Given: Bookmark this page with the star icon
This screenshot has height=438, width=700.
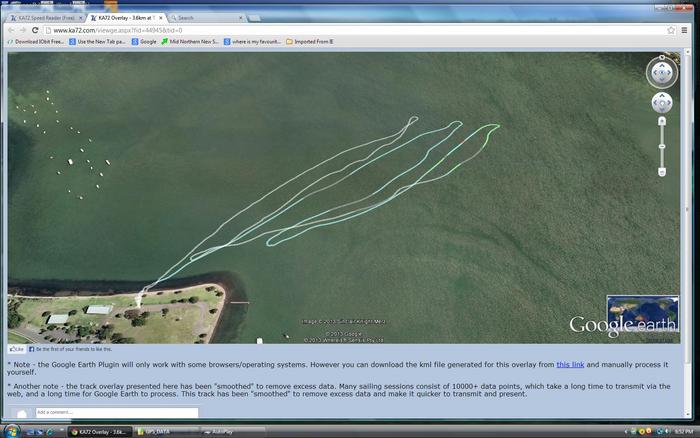Looking at the screenshot, I should 671,30.
